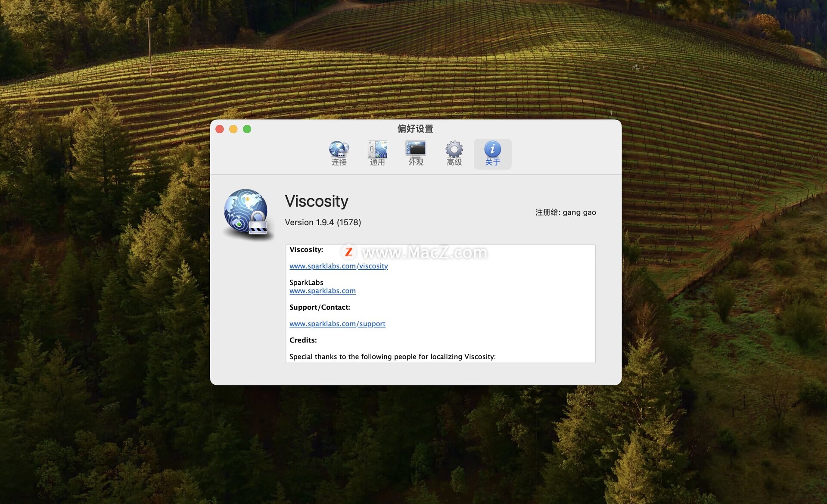The width and height of the screenshot is (827, 504).
Task: Click the Credits: heading
Action: [303, 340]
